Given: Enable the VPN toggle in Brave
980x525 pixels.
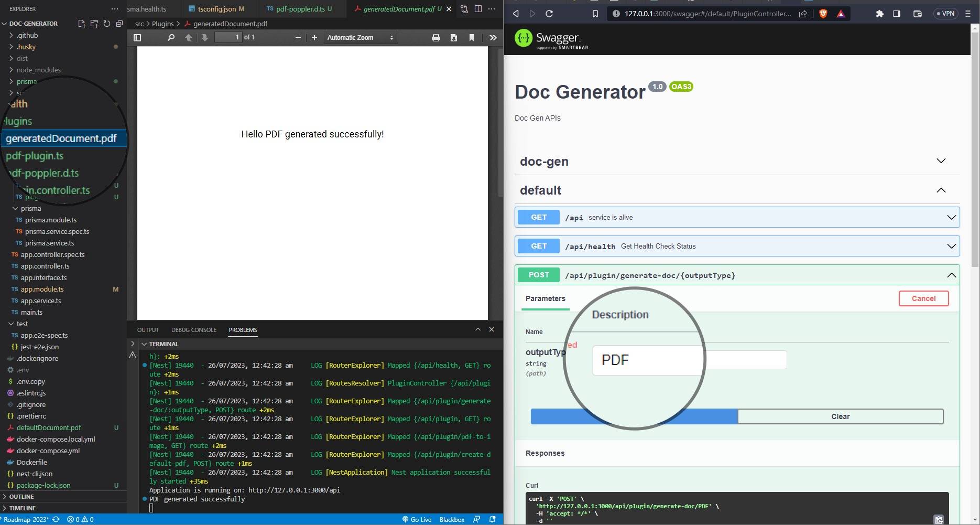Looking at the screenshot, I should [x=945, y=13].
